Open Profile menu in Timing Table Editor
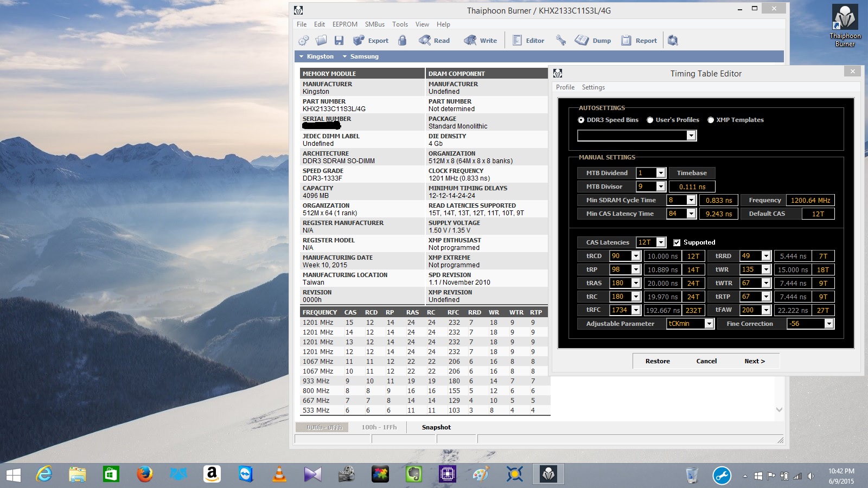 pyautogui.click(x=565, y=87)
